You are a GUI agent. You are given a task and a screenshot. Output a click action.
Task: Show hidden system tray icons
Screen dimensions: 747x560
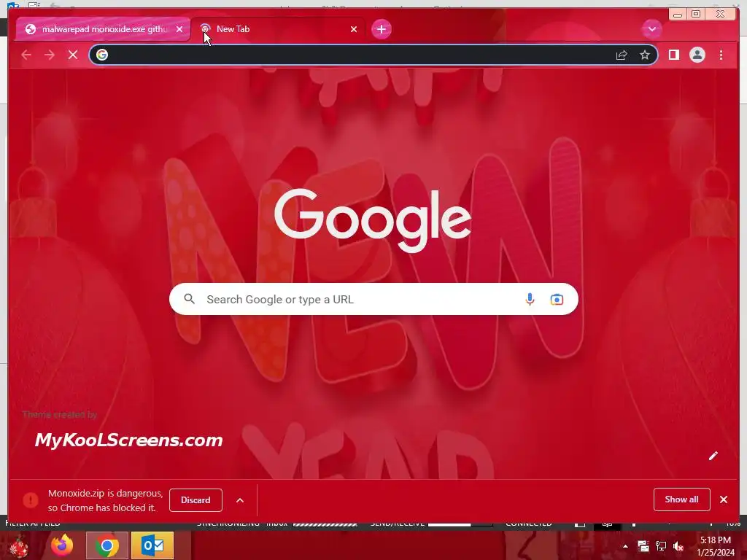tap(625, 546)
